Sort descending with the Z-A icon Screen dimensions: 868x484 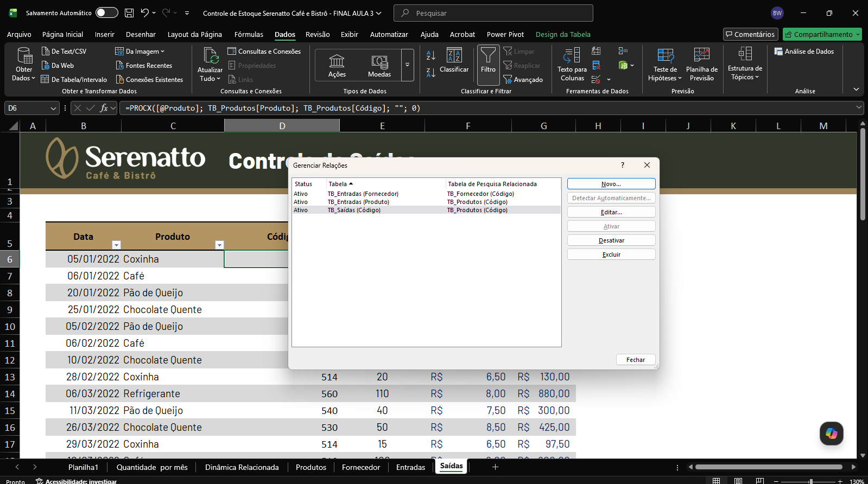(x=431, y=72)
